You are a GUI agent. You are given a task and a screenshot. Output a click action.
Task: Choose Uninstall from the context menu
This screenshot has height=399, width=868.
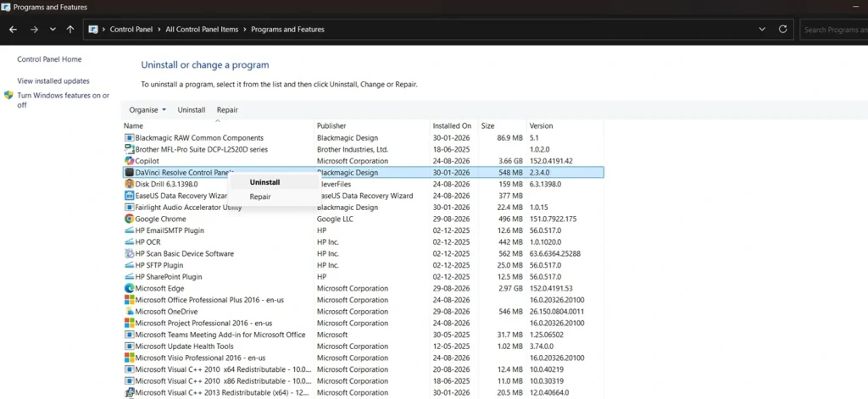pos(264,182)
